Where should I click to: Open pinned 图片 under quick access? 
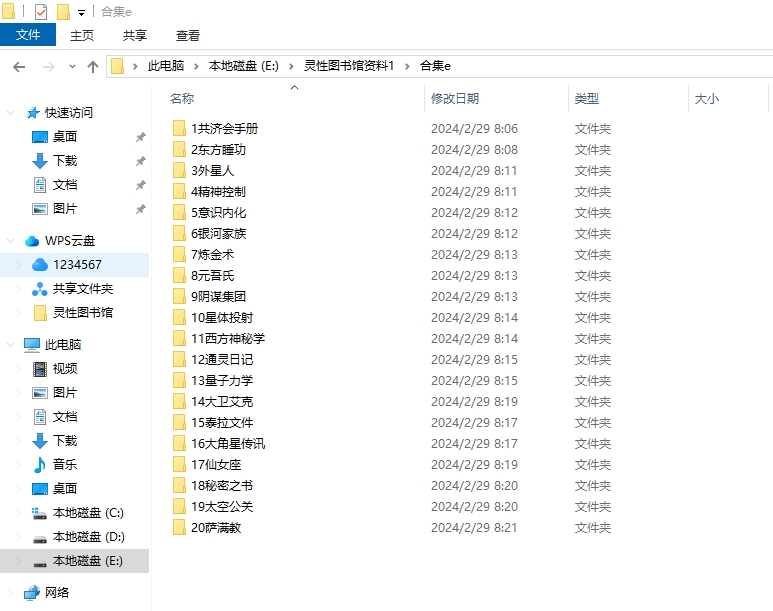65,209
